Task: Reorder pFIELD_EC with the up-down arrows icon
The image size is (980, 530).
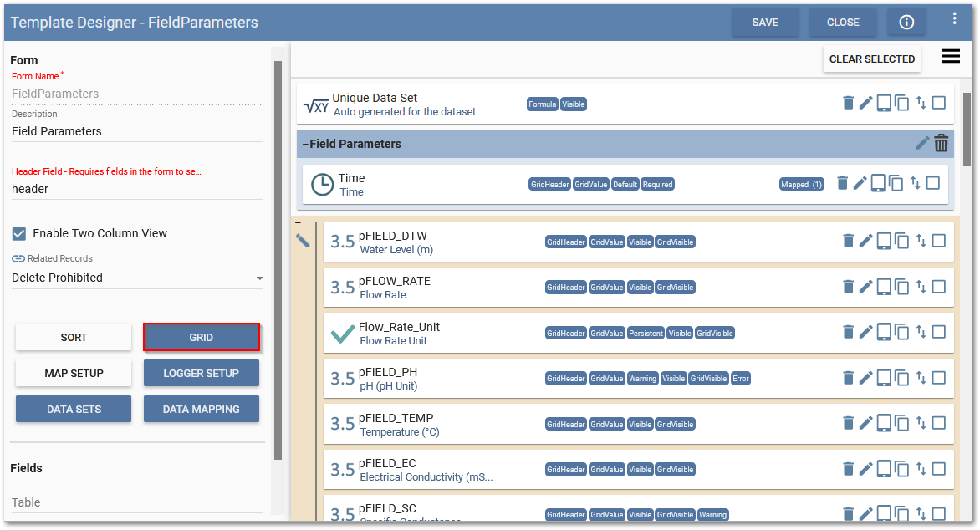Action: click(921, 469)
